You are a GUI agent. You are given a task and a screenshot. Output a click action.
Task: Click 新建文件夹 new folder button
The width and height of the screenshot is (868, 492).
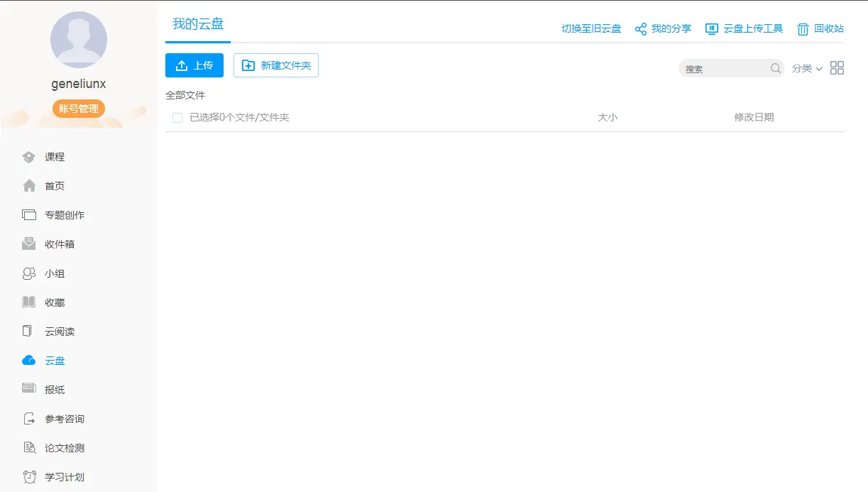276,65
